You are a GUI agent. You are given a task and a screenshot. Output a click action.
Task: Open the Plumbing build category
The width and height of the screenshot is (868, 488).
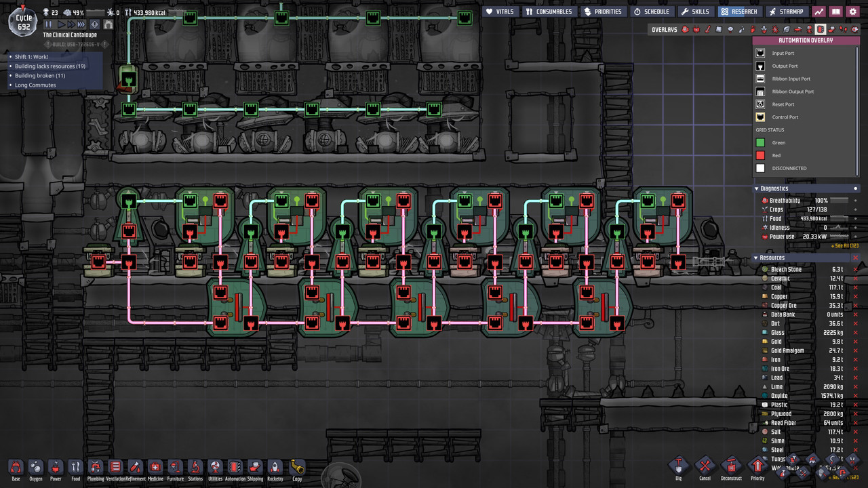[x=96, y=467]
